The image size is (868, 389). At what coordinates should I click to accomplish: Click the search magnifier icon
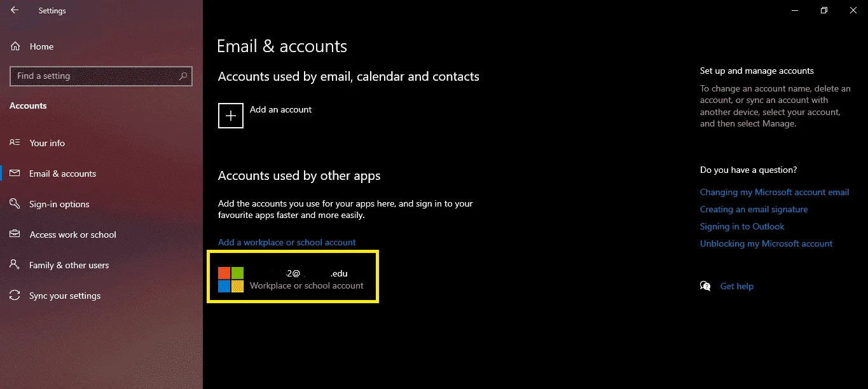[184, 76]
